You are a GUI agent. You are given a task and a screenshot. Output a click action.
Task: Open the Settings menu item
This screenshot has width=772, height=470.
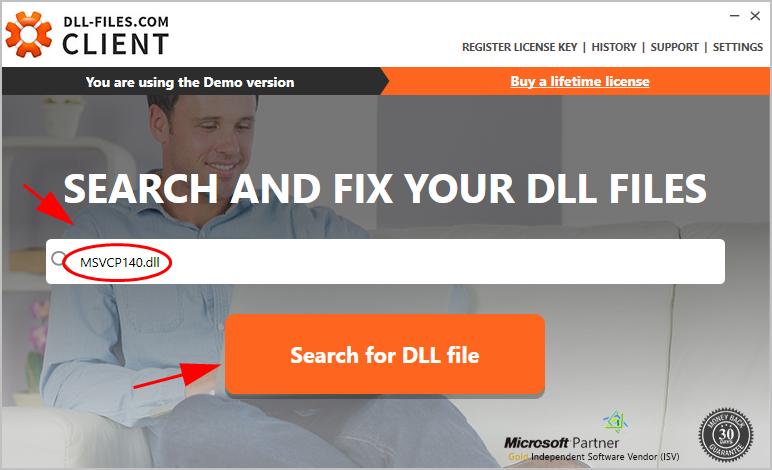point(738,47)
